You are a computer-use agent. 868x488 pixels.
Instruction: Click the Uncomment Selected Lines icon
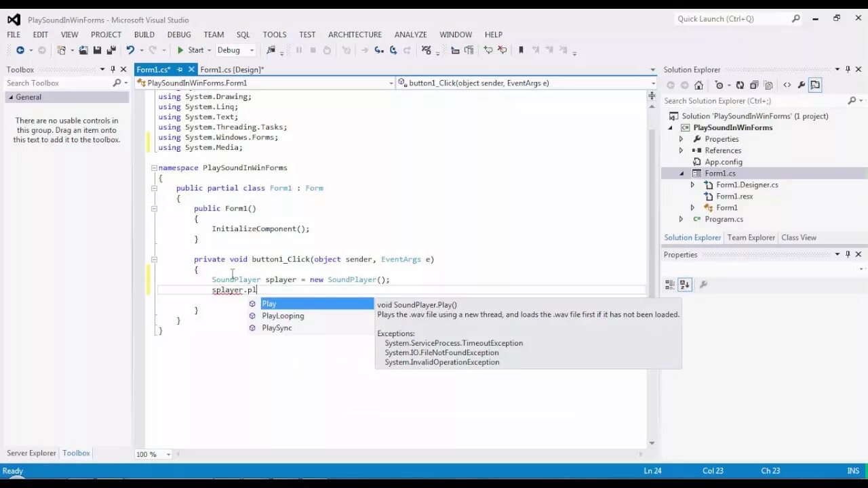(x=502, y=50)
